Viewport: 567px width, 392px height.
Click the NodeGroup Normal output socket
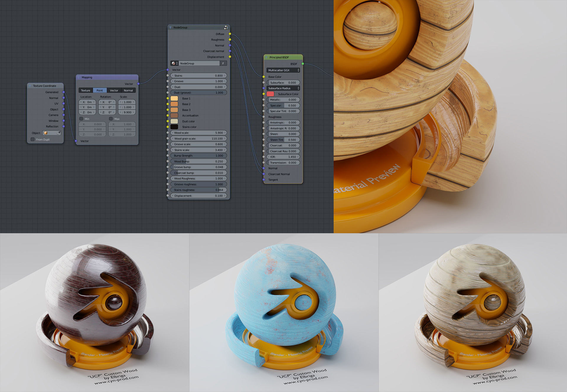click(230, 45)
